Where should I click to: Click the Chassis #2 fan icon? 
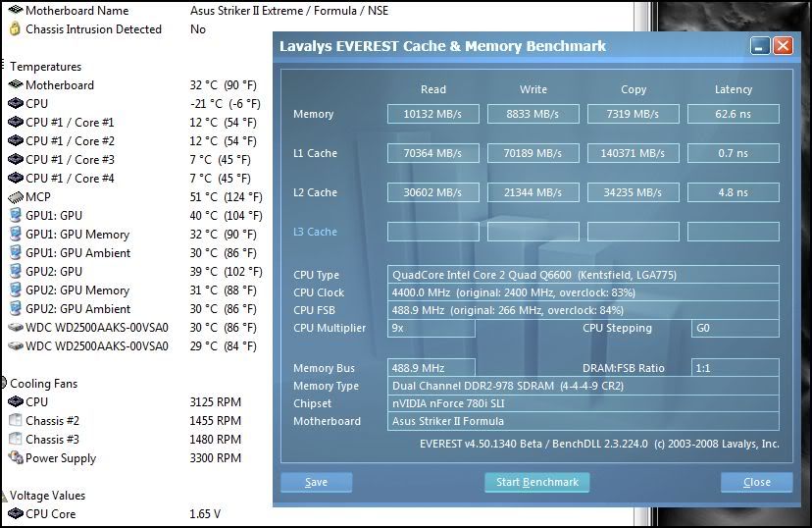click(16, 420)
